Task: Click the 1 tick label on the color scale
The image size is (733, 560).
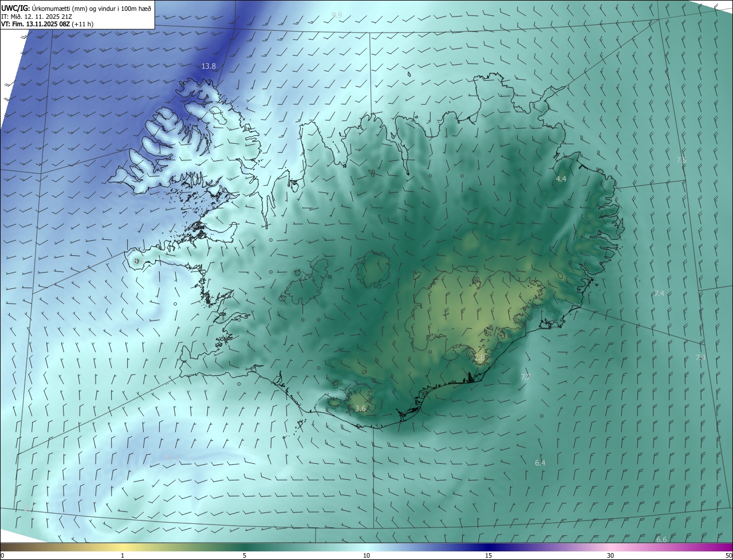Action: pos(123,555)
